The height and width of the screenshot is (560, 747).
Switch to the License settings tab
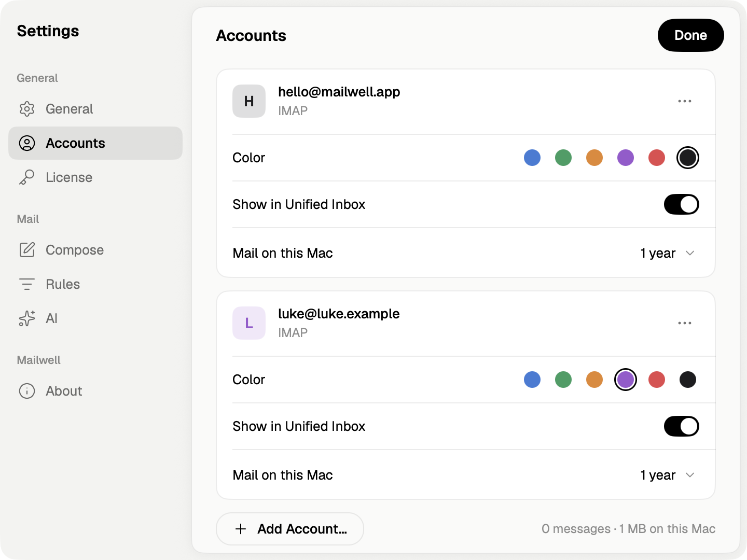[95, 177]
